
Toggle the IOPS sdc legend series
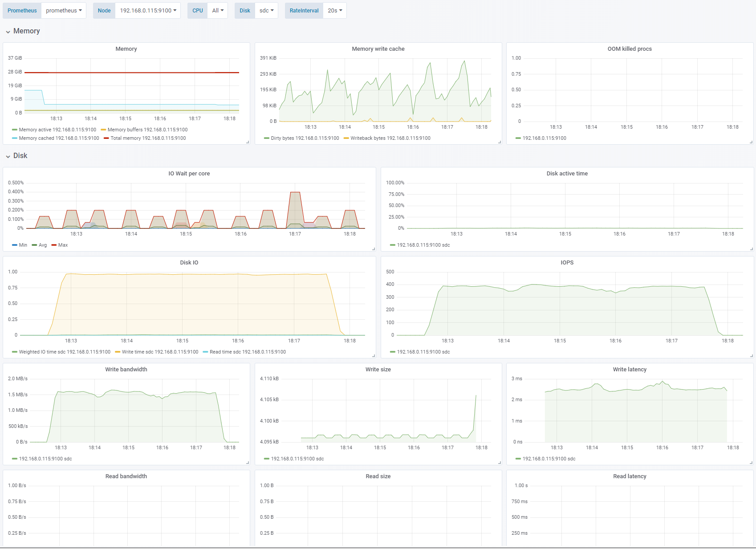420,352
